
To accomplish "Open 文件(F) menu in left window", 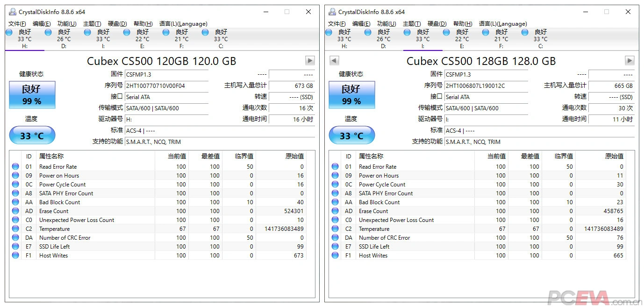I will (x=17, y=24).
